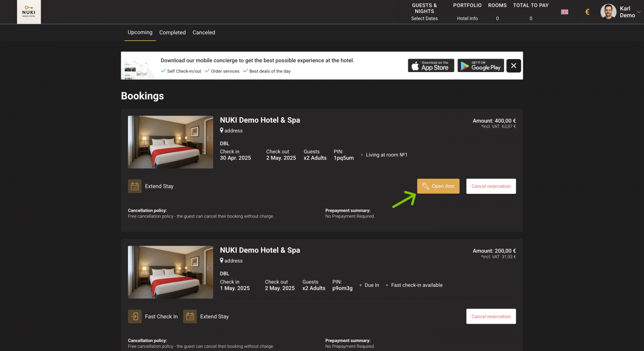644x351 pixels.
Task: Click Living at room №1 status
Action: (x=387, y=155)
